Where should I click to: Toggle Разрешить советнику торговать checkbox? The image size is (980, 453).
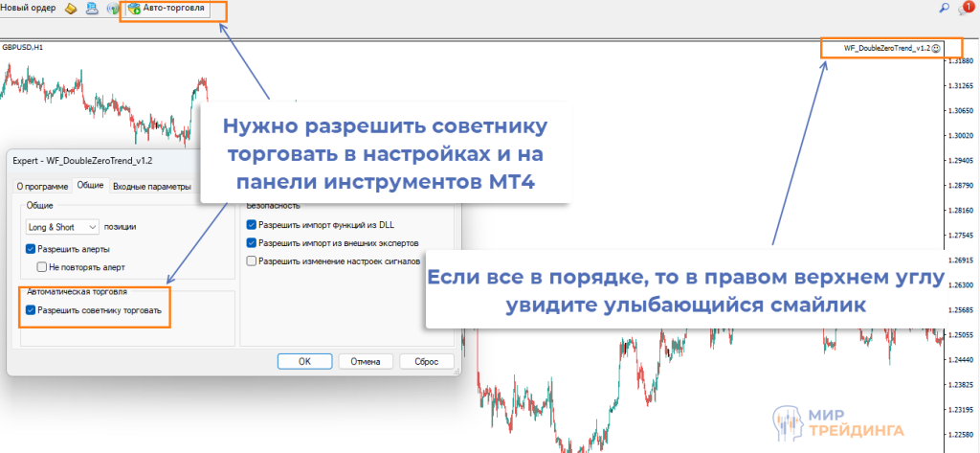[x=30, y=309]
